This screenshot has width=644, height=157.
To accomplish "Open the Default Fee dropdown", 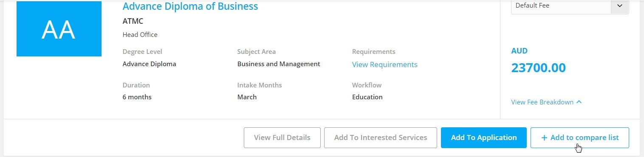I will tap(570, 6).
